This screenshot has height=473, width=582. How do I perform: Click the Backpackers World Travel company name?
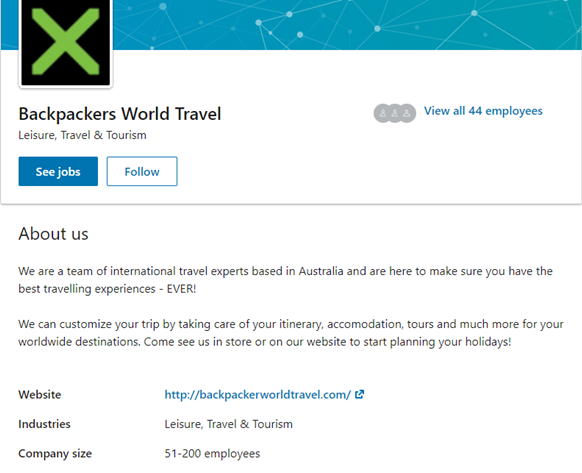pos(120,114)
